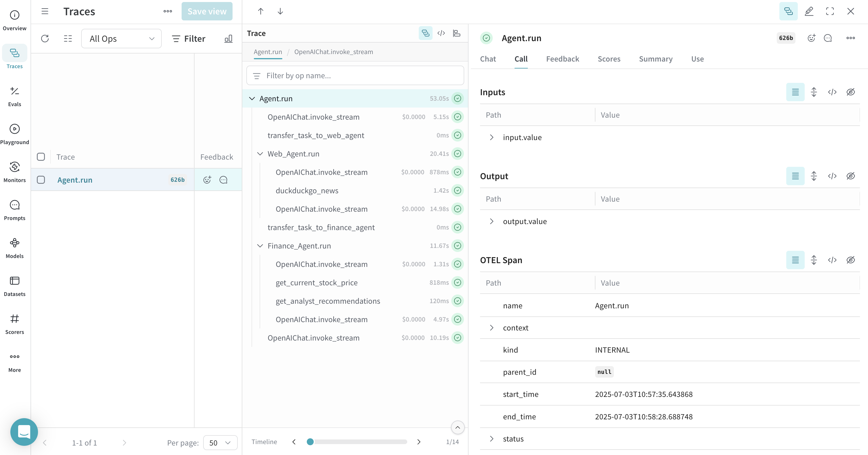The width and height of the screenshot is (868, 455).
Task: Focus the Filter by op name field
Action: pos(355,75)
